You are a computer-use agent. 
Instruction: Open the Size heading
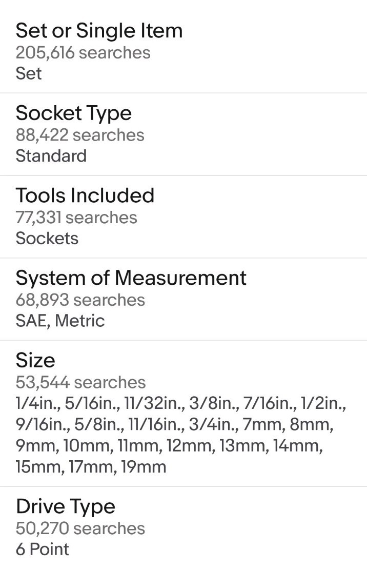[x=35, y=361]
